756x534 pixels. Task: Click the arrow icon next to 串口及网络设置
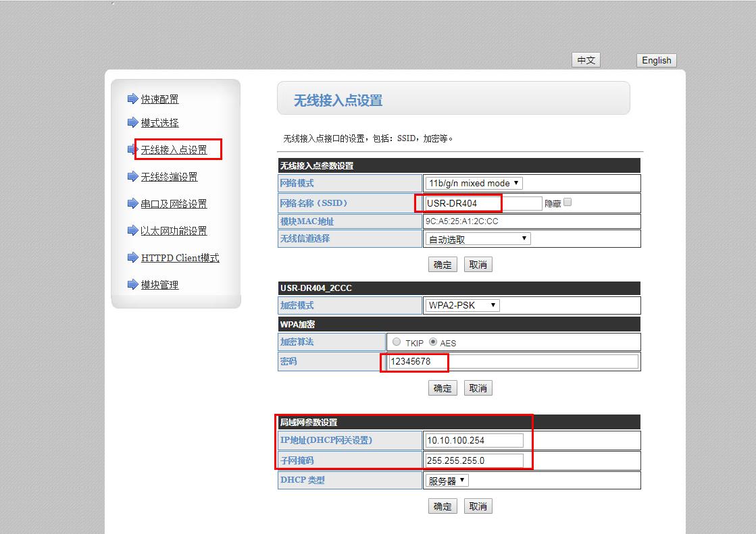coord(132,204)
